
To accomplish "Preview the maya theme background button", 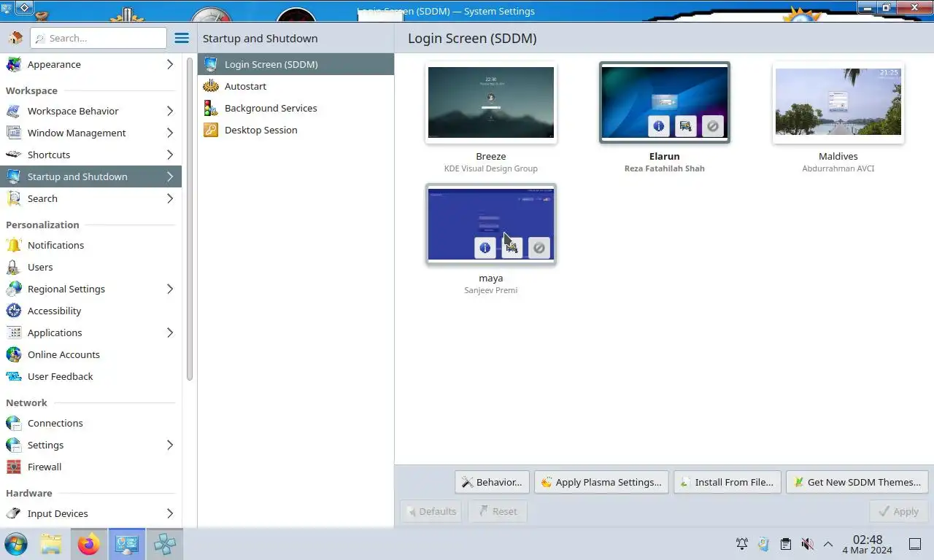I will (512, 248).
